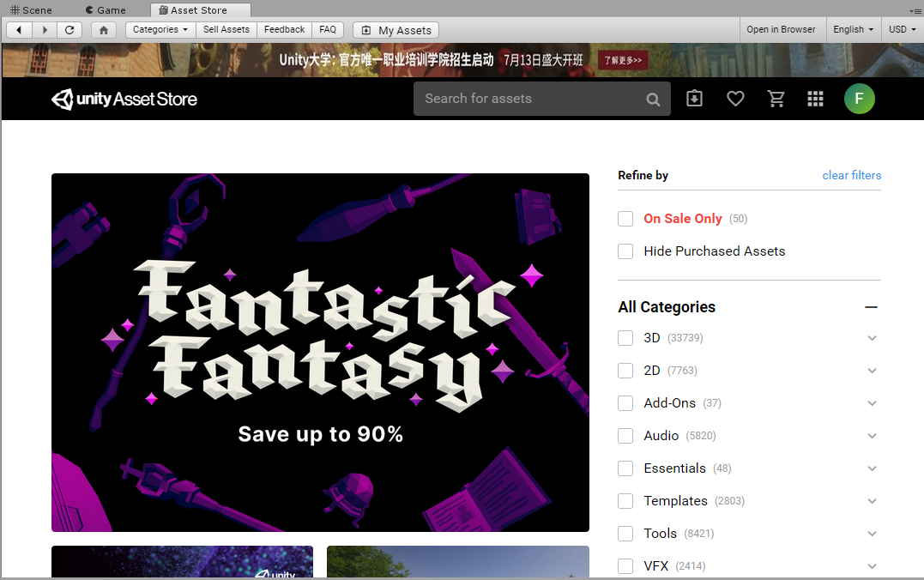Viewport: 924px width, 580px height.
Task: Expand the VFX category chevron
Action: coord(873,566)
